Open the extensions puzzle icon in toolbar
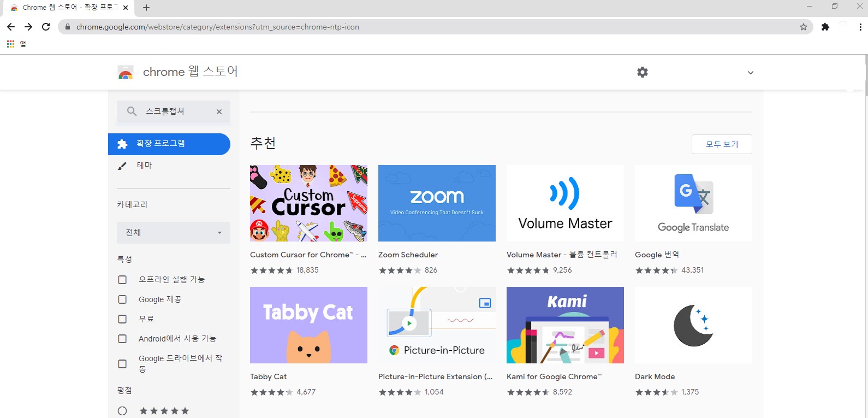 pyautogui.click(x=825, y=27)
